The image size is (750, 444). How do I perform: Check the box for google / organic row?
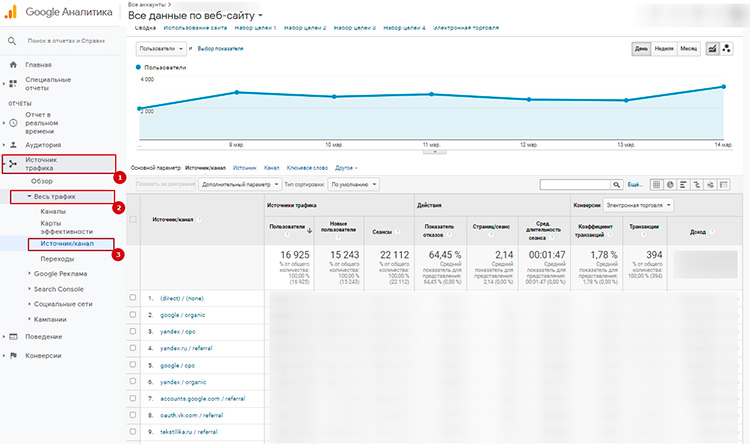(133, 314)
